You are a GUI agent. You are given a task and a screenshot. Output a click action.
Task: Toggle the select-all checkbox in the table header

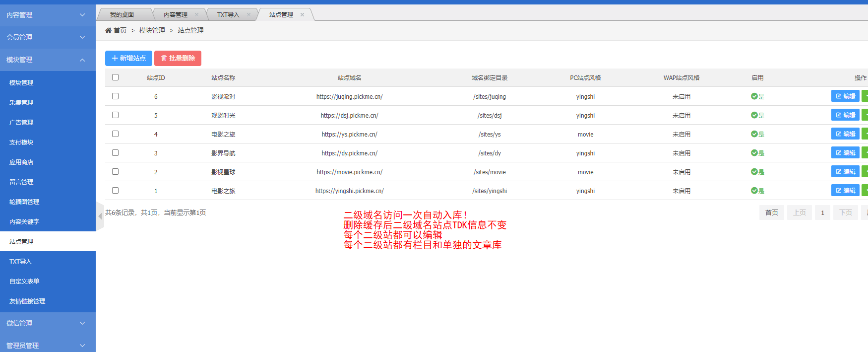click(116, 77)
